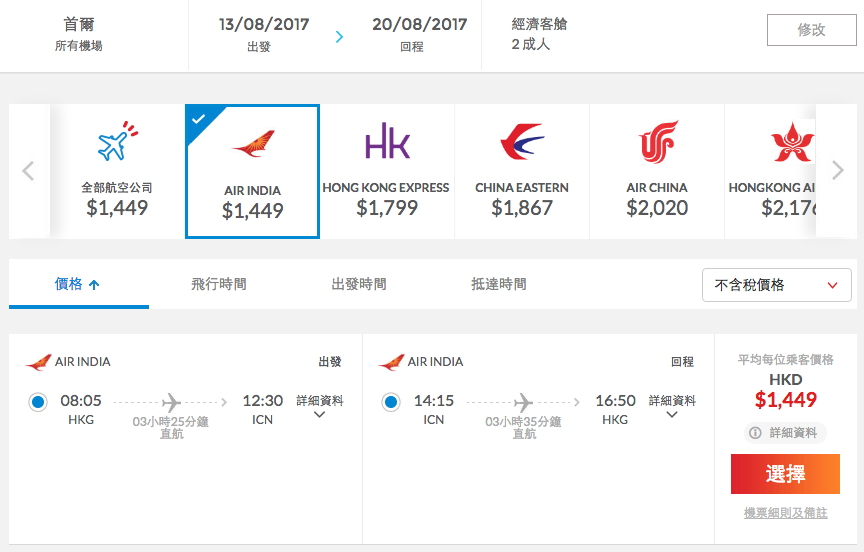The height and width of the screenshot is (552, 864).
Task: Click the previous airlines carousel arrow
Action: click(x=28, y=171)
